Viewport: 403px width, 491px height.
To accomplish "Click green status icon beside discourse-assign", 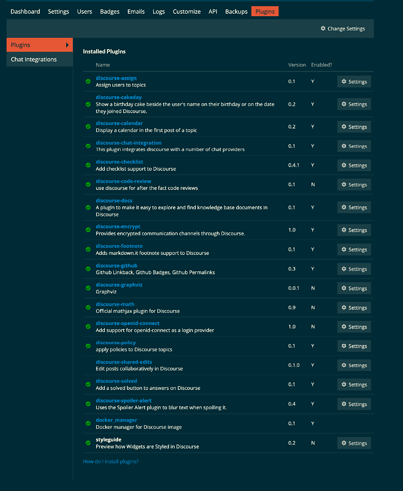I will click(88, 81).
